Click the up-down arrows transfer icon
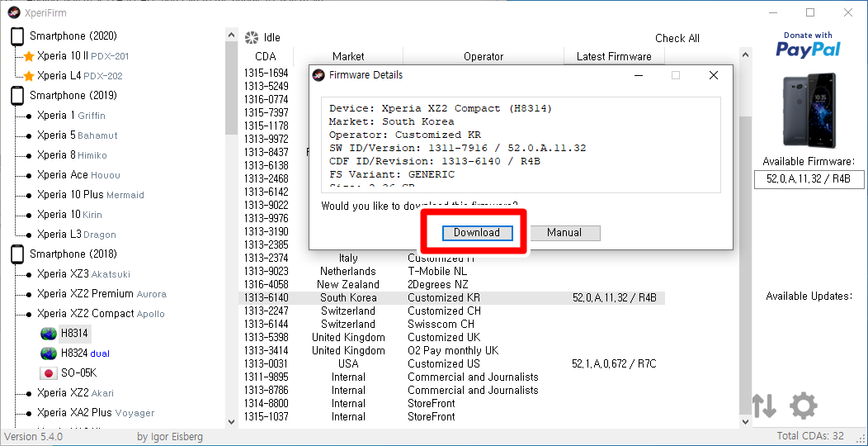 click(764, 406)
